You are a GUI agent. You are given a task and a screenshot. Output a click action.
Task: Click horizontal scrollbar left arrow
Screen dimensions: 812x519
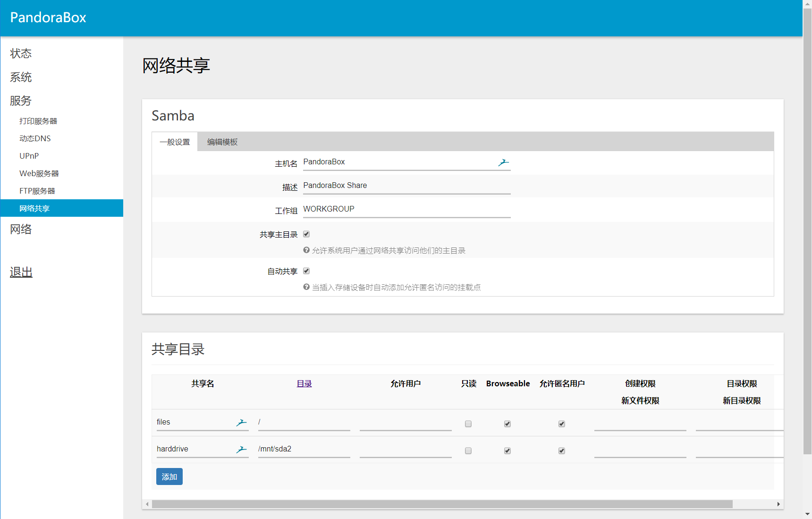tap(147, 504)
